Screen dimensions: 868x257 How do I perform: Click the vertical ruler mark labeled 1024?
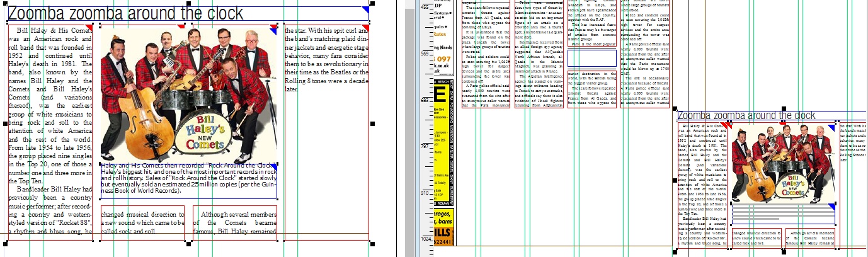(x=425, y=239)
